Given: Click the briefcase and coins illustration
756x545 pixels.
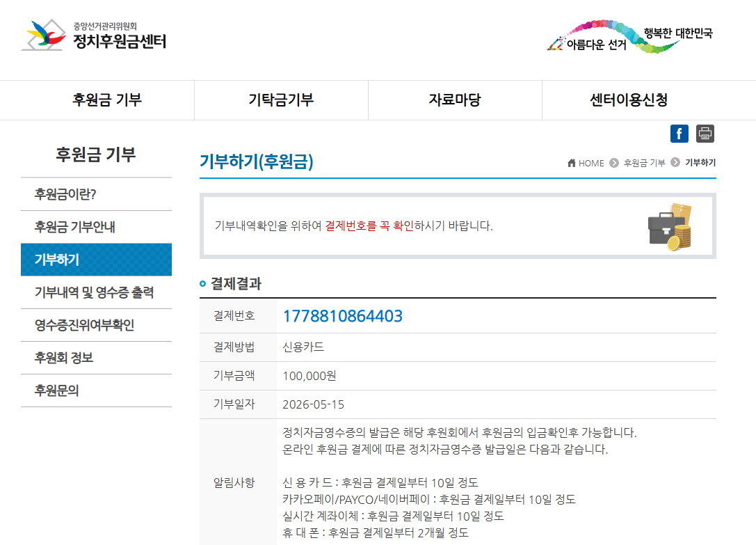Looking at the screenshot, I should point(670,227).
